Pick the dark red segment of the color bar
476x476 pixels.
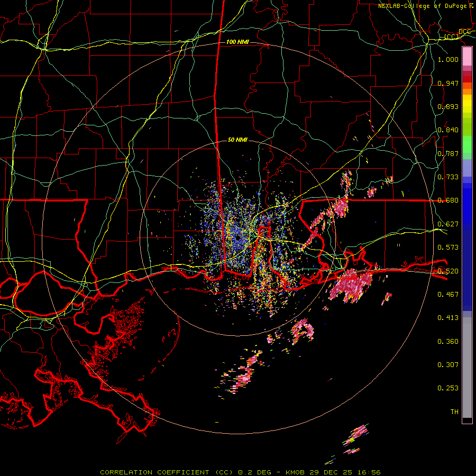(x=467, y=79)
